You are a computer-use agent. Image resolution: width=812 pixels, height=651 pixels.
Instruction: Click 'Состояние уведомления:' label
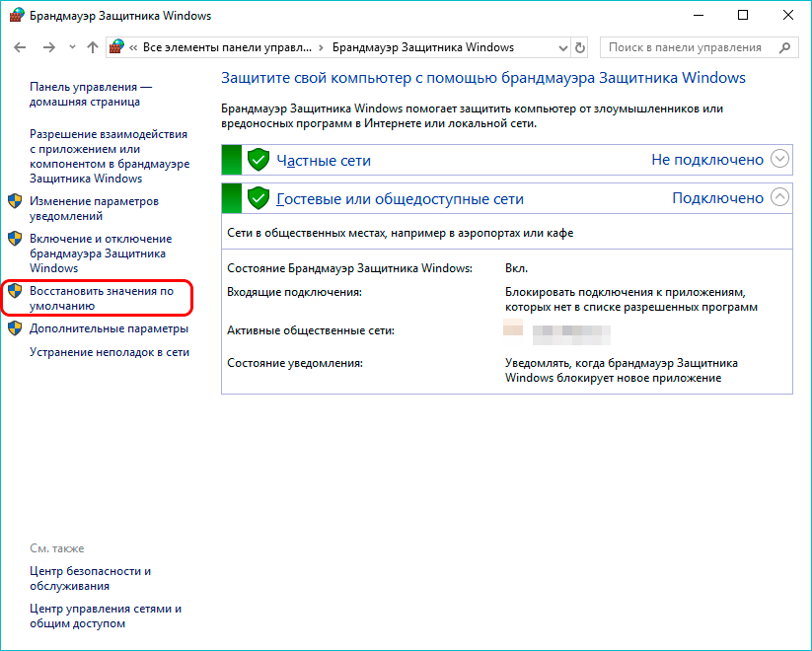pos(295,363)
